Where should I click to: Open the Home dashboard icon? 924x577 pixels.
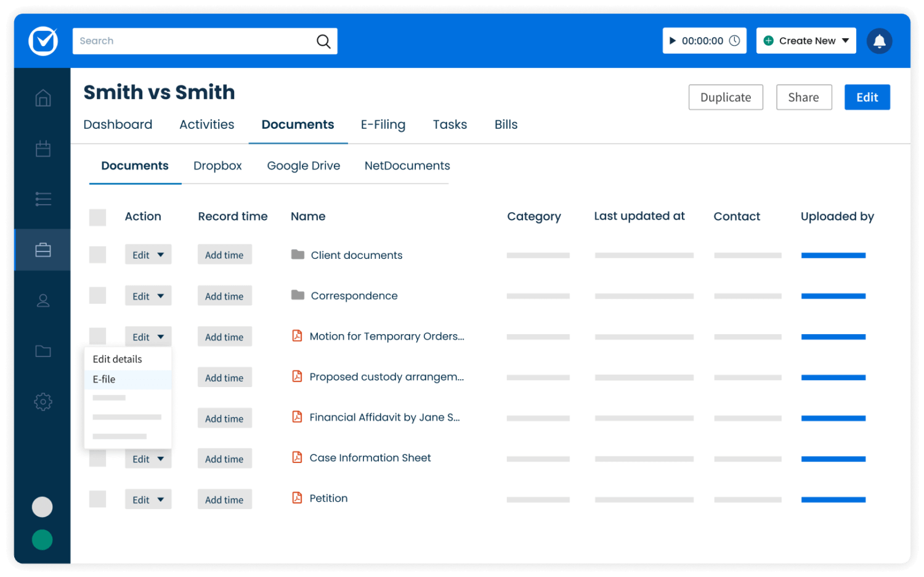click(x=43, y=97)
